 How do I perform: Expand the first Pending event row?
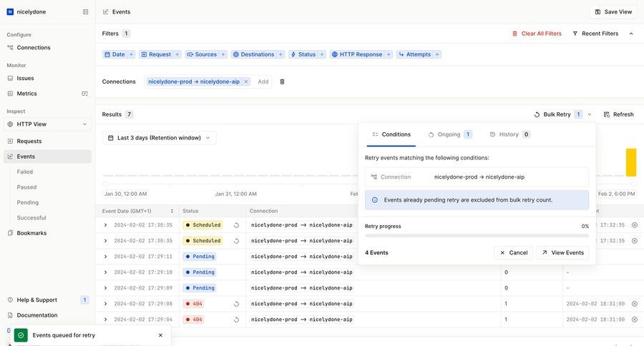105,257
